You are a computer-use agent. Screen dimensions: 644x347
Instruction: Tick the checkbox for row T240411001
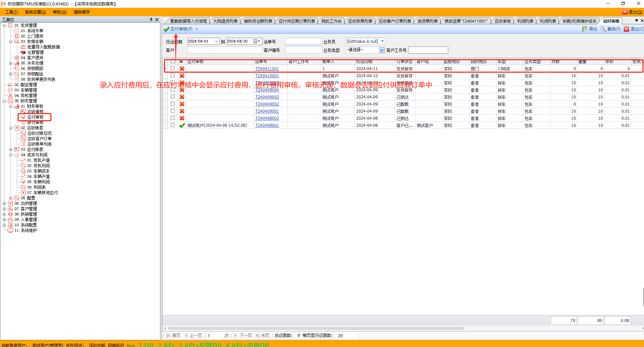173,68
